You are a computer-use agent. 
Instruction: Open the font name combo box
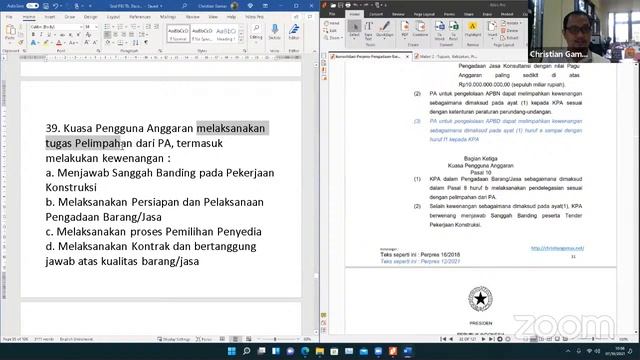(56, 27)
